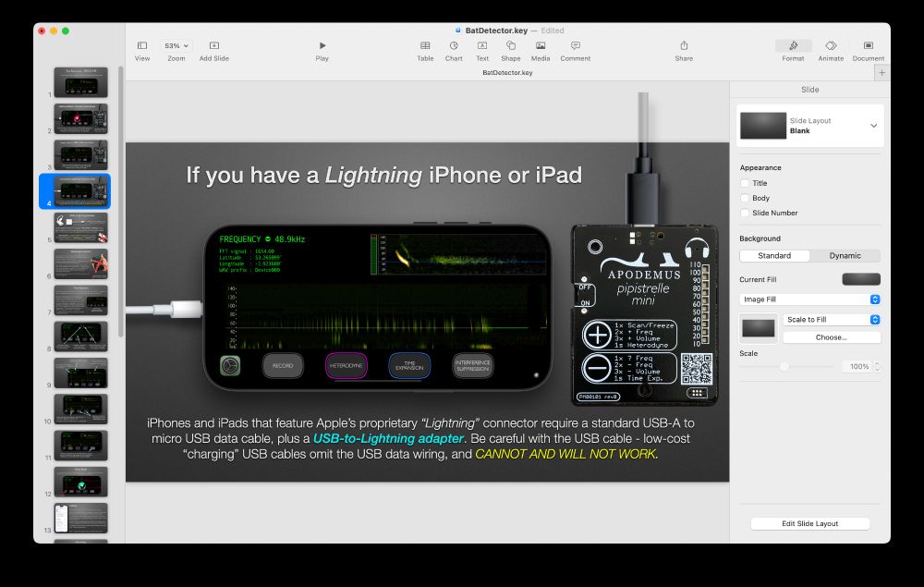Select slide 7 thumbnail

coord(80,300)
